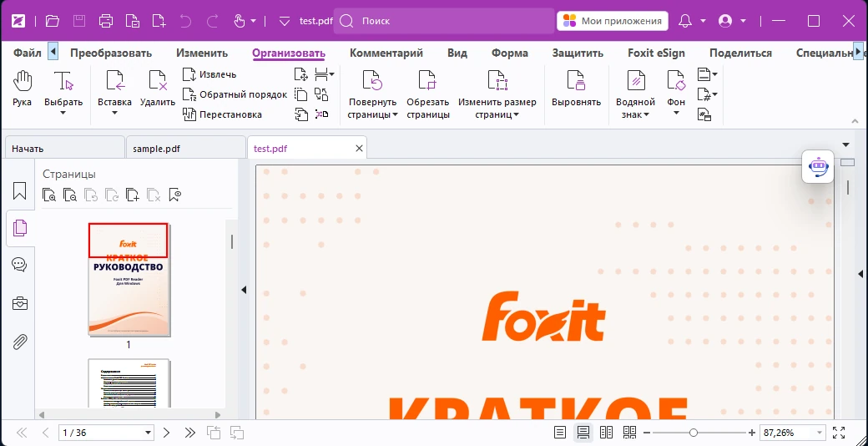Open the bookmarks side panel

pyautogui.click(x=19, y=190)
